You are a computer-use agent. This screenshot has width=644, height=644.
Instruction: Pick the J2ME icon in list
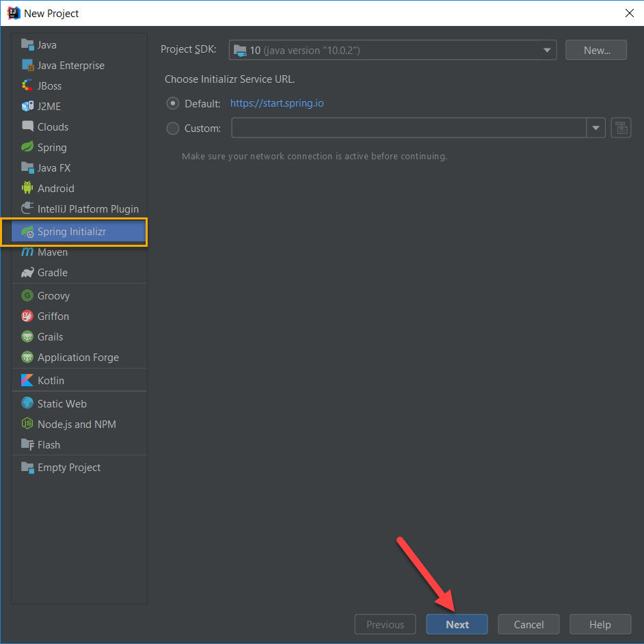tap(27, 106)
